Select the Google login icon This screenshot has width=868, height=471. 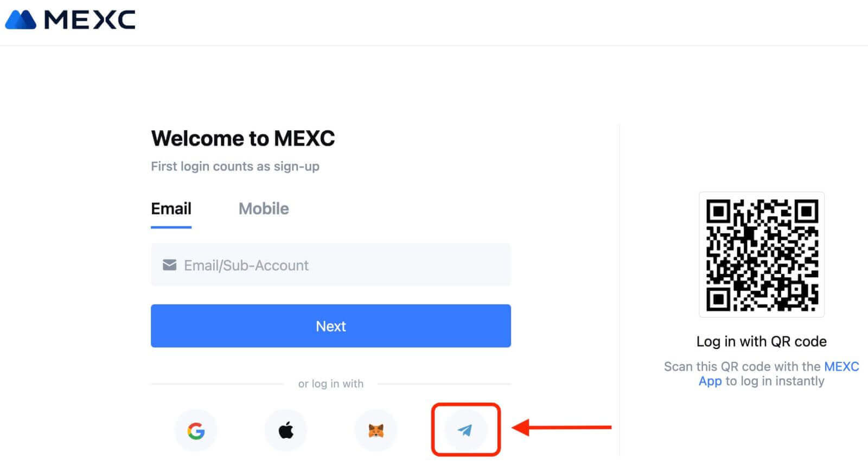[195, 430]
